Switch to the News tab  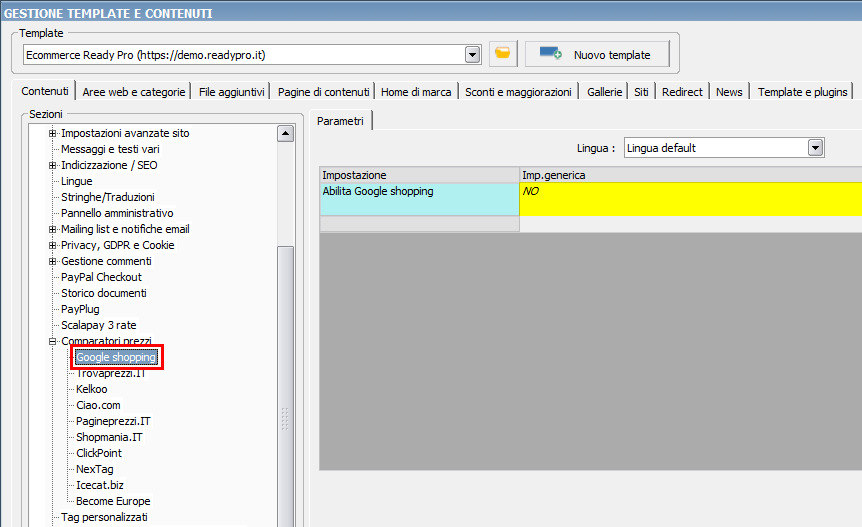(729, 92)
